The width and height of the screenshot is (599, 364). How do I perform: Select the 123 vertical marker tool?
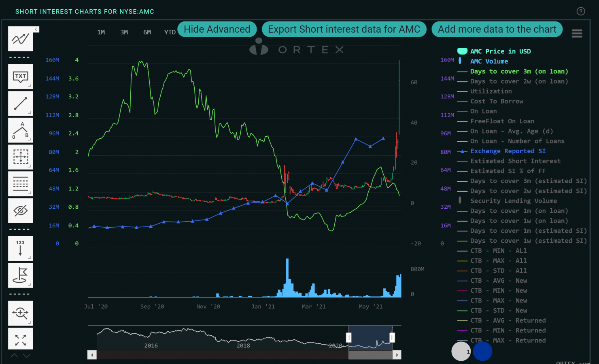coord(20,248)
